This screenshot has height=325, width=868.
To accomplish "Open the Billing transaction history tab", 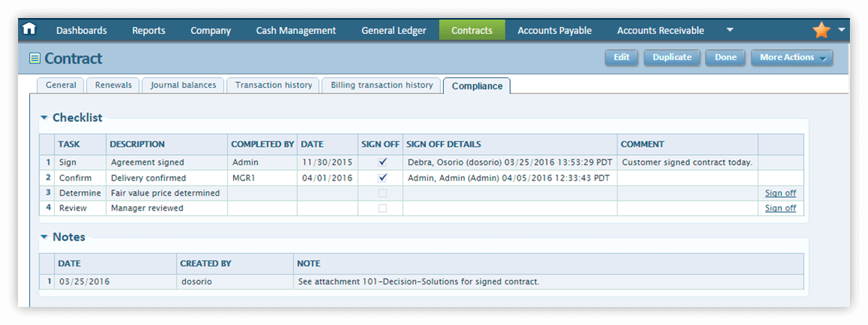I will [x=381, y=85].
